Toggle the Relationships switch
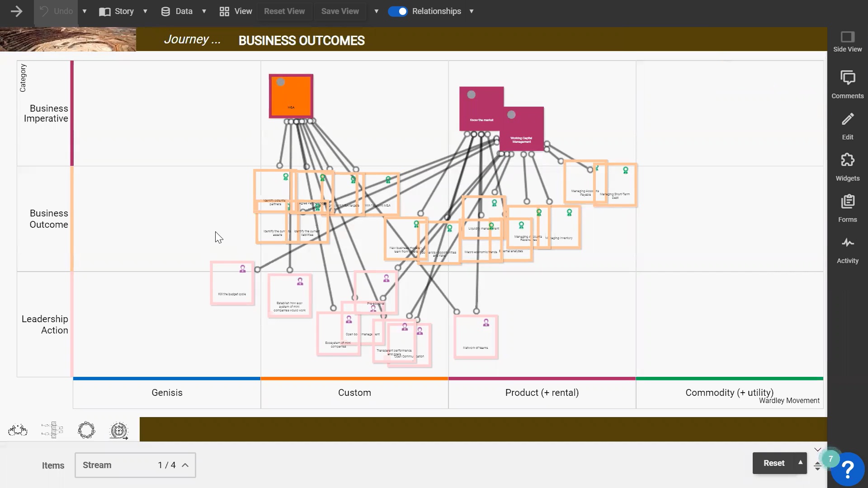 point(398,11)
